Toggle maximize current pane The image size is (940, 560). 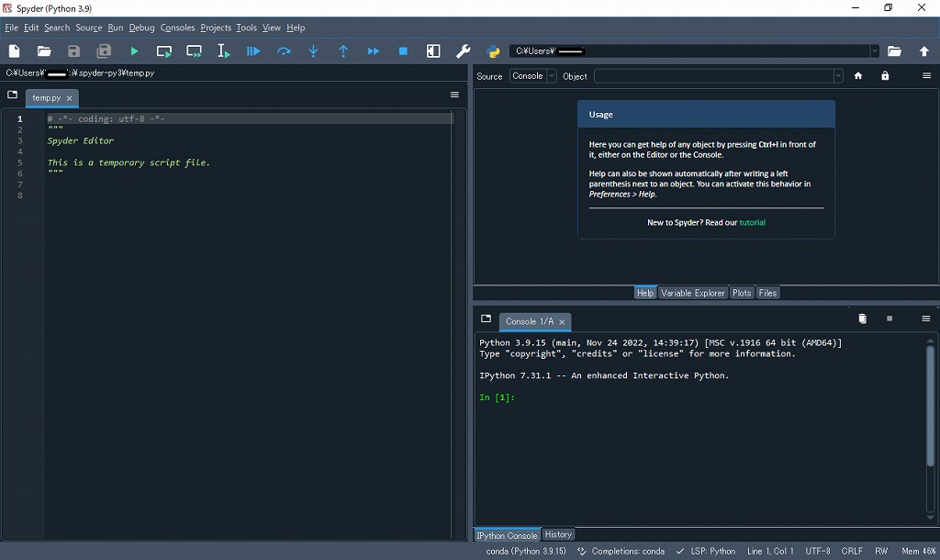(x=433, y=51)
